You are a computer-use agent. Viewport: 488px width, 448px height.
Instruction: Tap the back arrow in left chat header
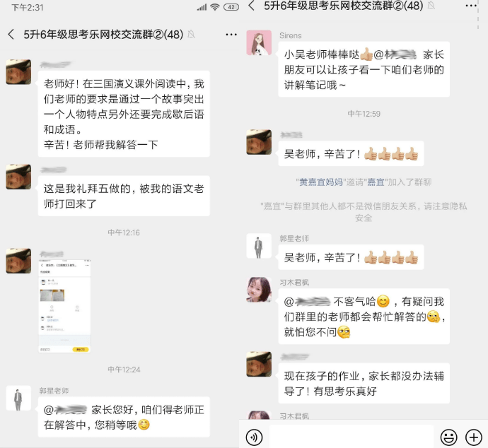(11, 34)
